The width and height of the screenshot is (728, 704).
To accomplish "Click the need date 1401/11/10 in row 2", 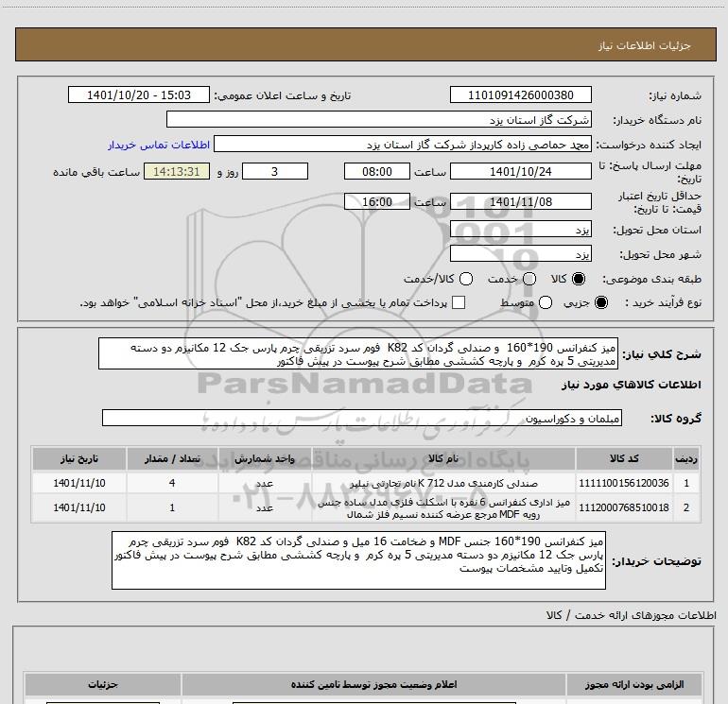I will [78, 507].
